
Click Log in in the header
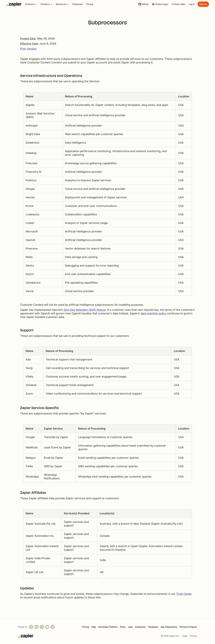pyautogui.click(x=192, y=4)
